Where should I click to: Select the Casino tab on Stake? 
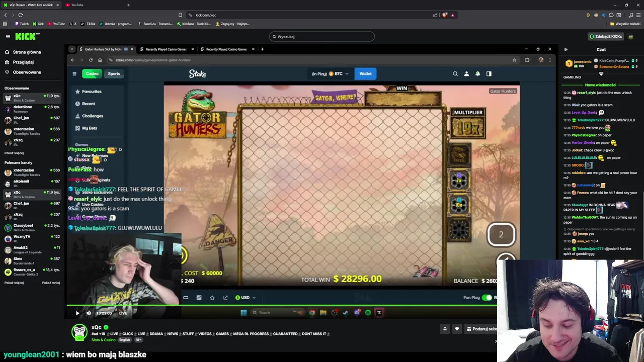[x=92, y=74]
